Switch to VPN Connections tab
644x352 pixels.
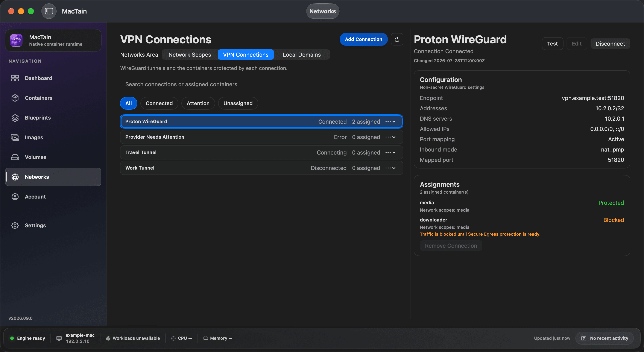[x=246, y=55]
